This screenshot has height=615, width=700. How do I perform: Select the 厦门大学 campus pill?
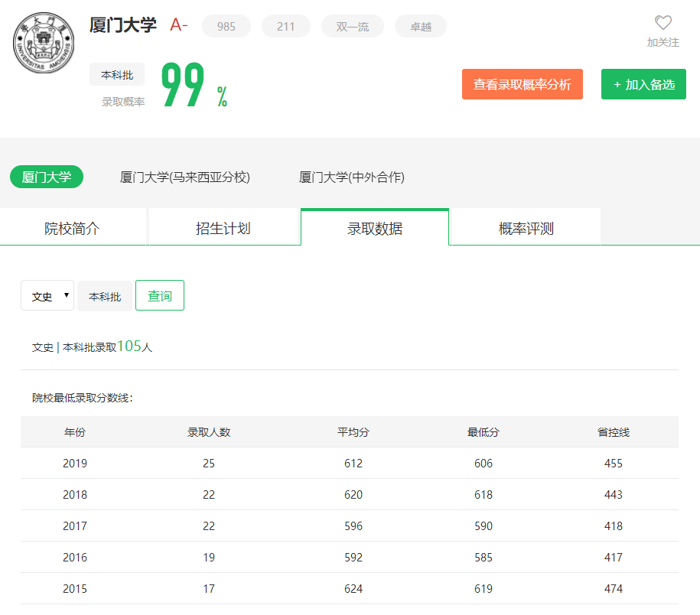coord(47,177)
